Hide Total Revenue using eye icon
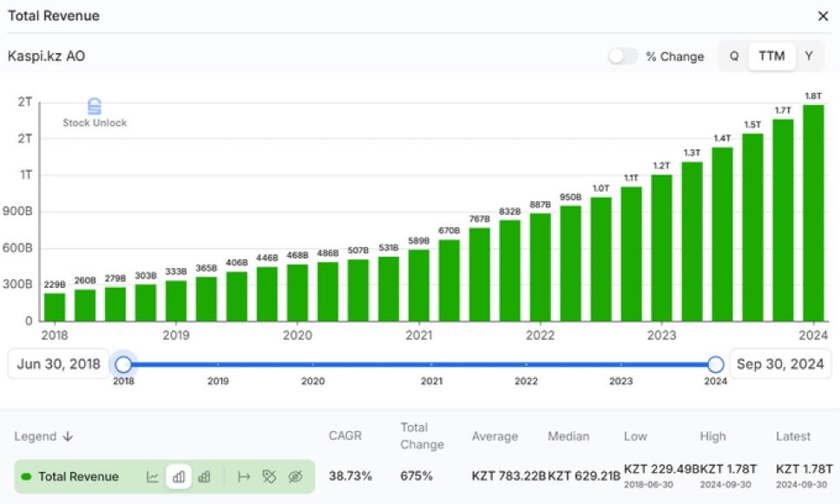 (x=295, y=477)
